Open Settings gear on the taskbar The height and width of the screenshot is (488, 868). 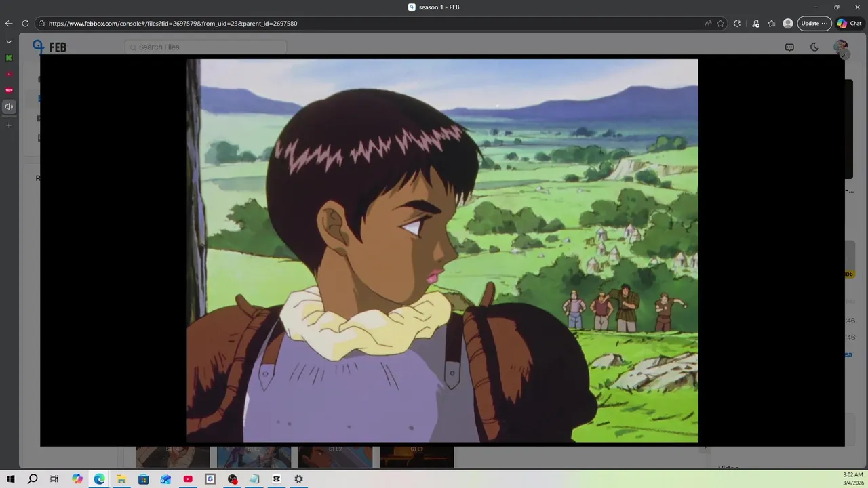tap(298, 479)
